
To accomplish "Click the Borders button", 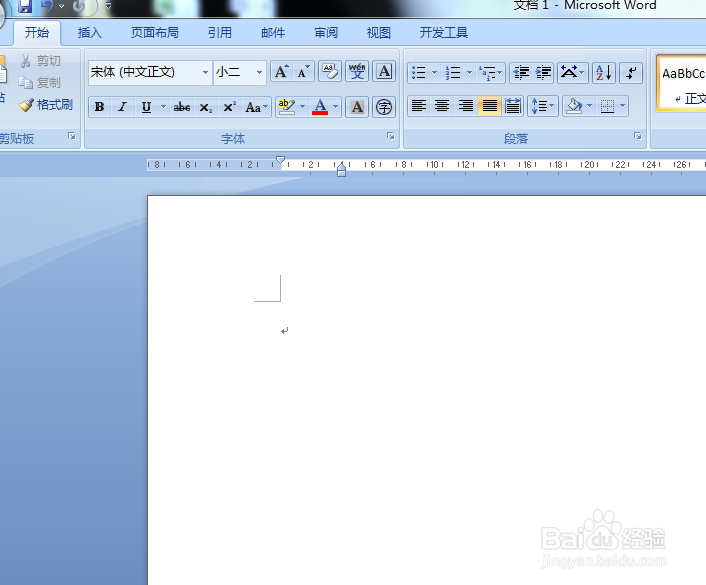I will coord(607,106).
